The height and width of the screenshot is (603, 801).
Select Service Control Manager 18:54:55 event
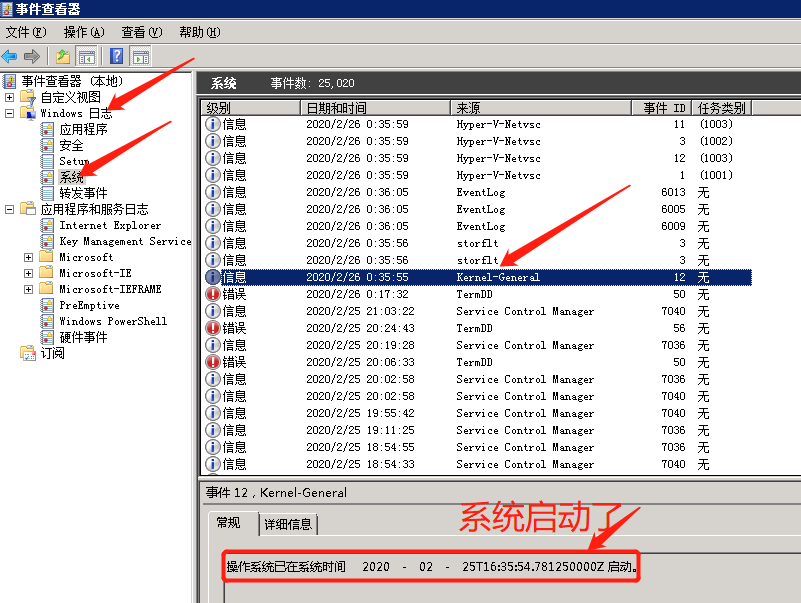coord(477,447)
